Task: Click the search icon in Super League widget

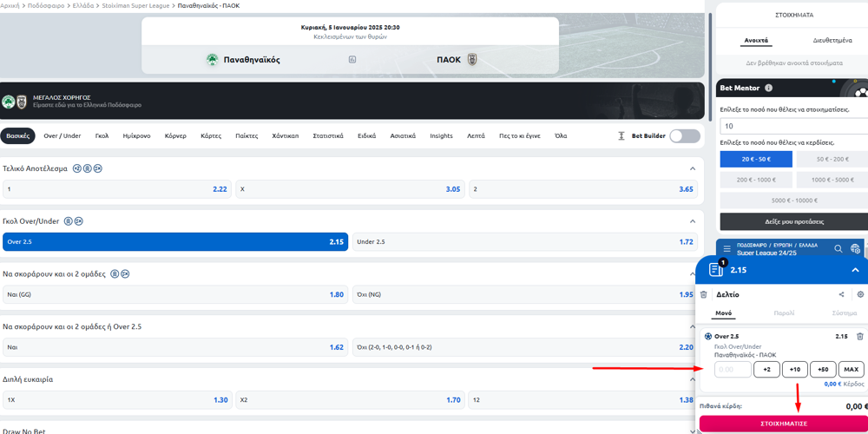Action: pos(838,248)
